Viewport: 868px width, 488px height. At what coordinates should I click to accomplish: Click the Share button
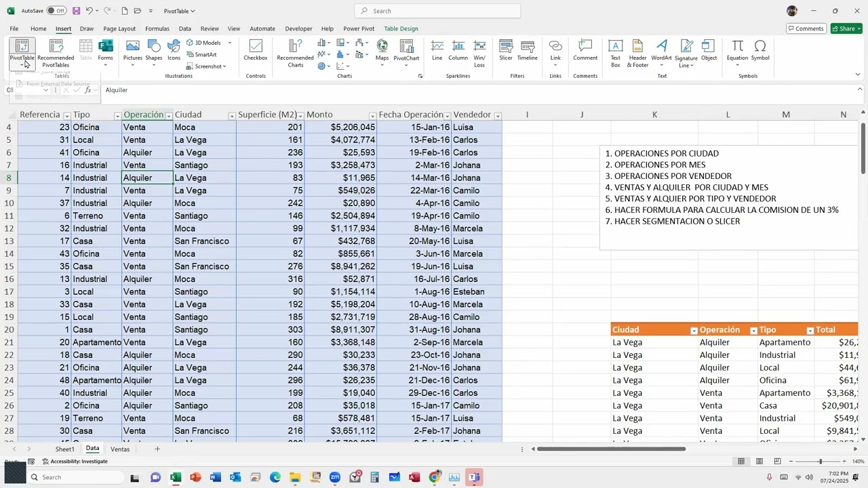coord(846,28)
